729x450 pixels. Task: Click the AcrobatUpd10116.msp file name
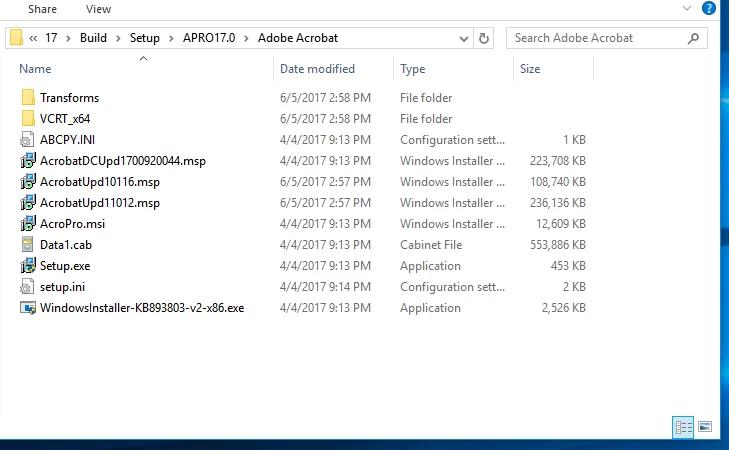pyautogui.click(x=100, y=182)
